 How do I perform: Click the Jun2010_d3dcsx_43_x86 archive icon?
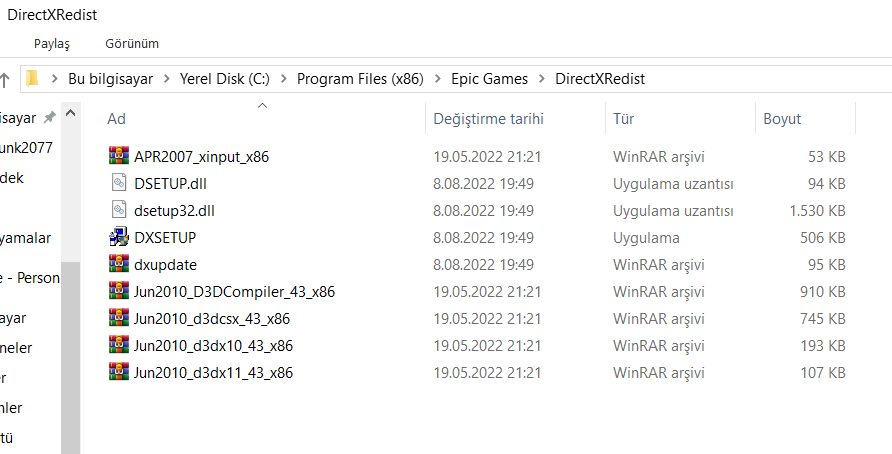click(x=119, y=318)
